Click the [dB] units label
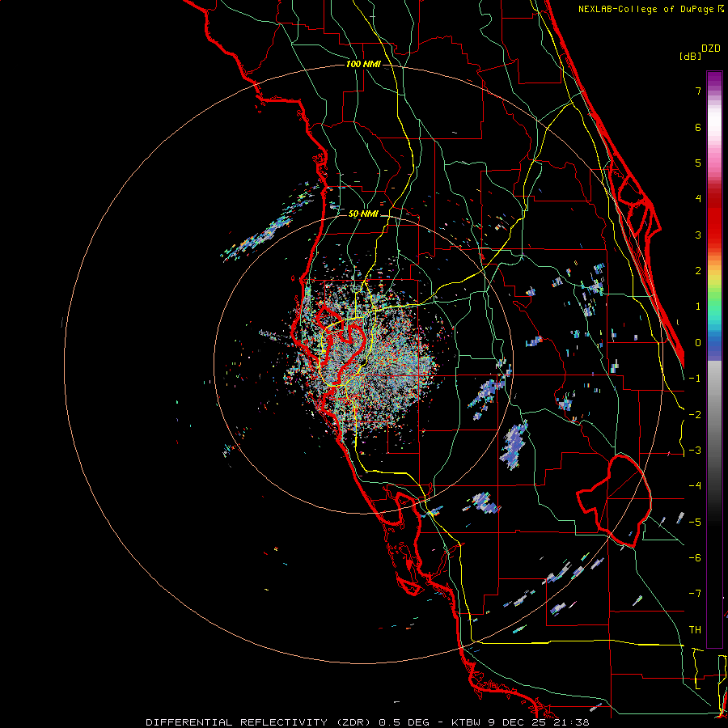 click(x=691, y=56)
